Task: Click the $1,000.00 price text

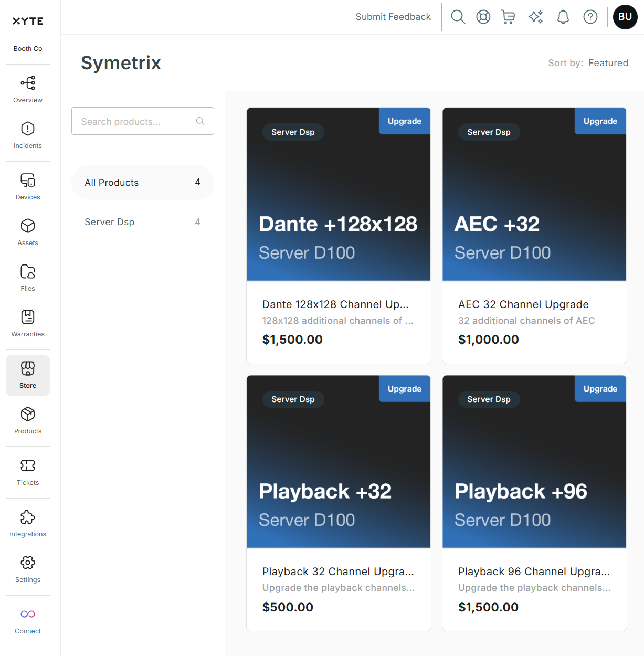Action: click(488, 340)
